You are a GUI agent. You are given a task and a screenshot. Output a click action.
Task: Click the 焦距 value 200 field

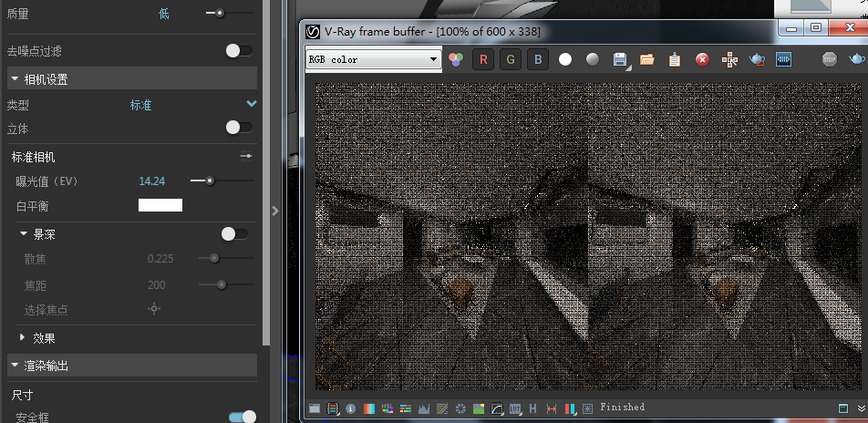157,285
